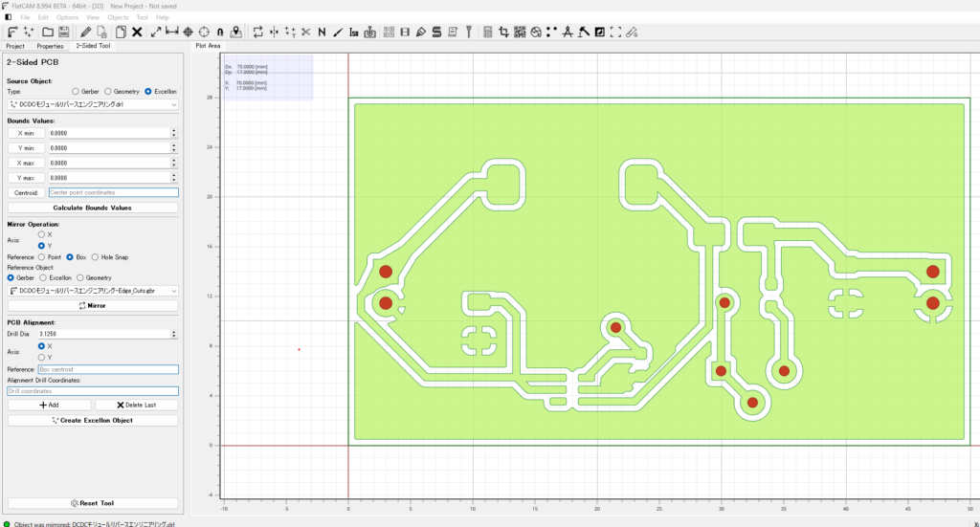Screen dimensions: 980x527
Task: Click the Add alignment drill button
Action: click(50, 406)
